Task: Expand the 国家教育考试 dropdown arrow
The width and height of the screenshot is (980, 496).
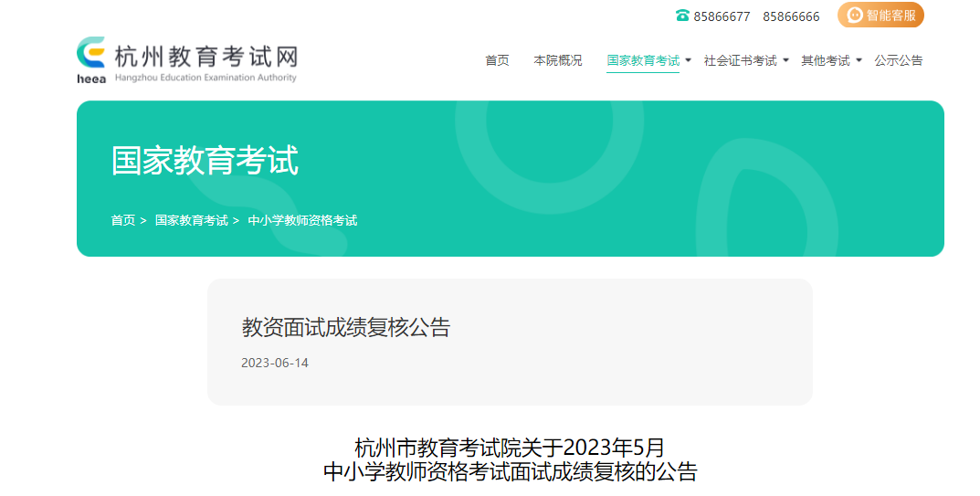Action: tap(688, 60)
